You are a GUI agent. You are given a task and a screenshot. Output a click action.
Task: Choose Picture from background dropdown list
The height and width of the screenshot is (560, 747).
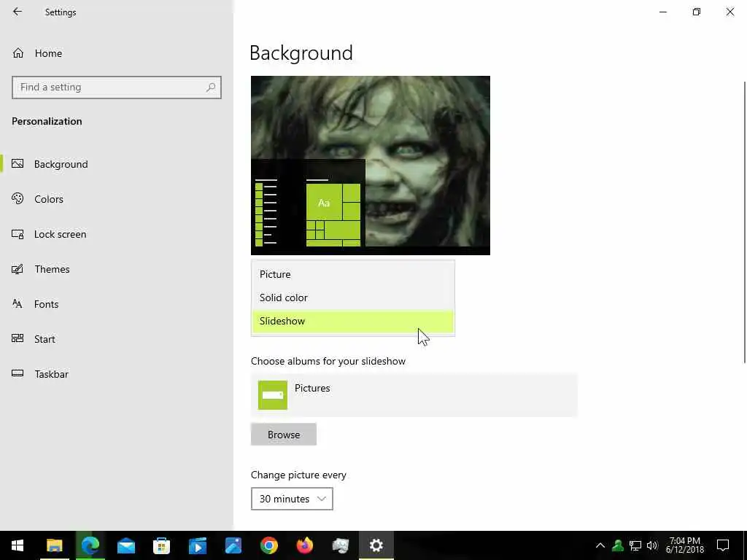[x=353, y=274]
